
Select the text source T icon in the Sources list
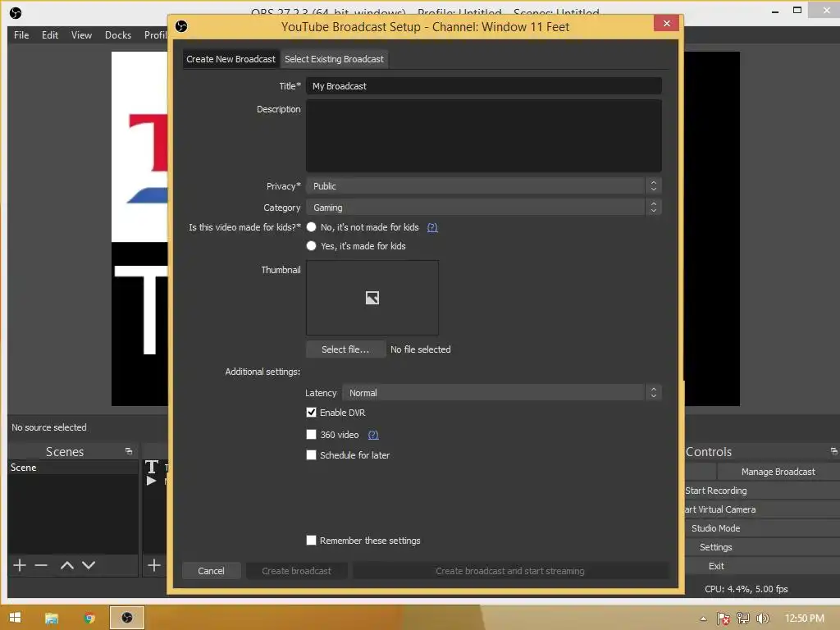click(x=152, y=467)
